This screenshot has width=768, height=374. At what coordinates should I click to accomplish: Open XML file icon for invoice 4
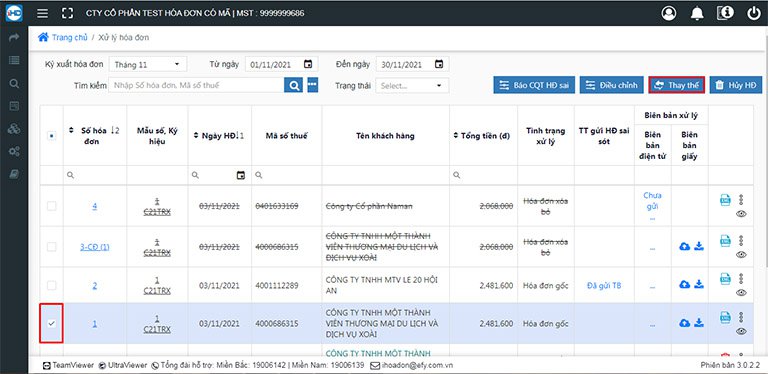tap(725, 200)
